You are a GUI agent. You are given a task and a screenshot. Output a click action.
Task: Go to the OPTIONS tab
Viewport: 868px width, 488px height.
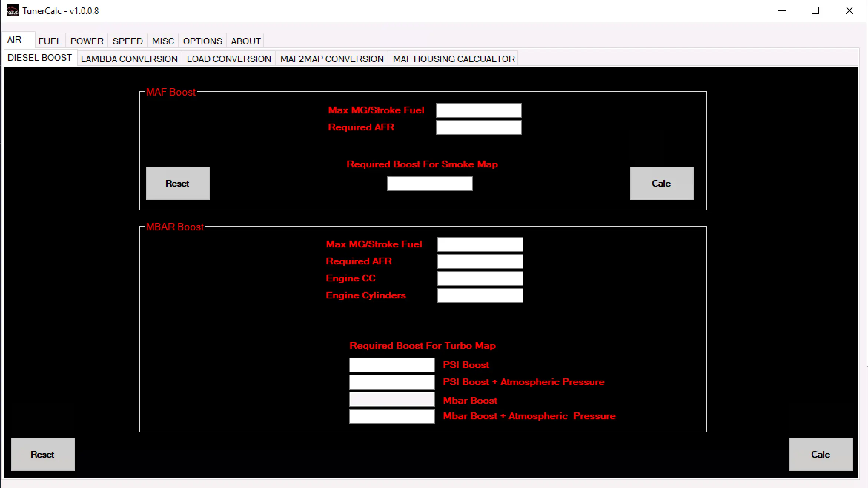(x=202, y=41)
